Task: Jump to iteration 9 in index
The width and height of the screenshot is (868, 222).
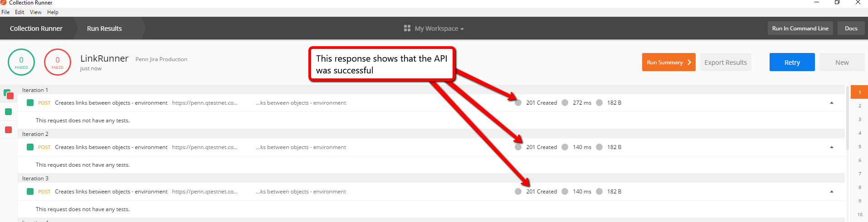Action: point(859,201)
